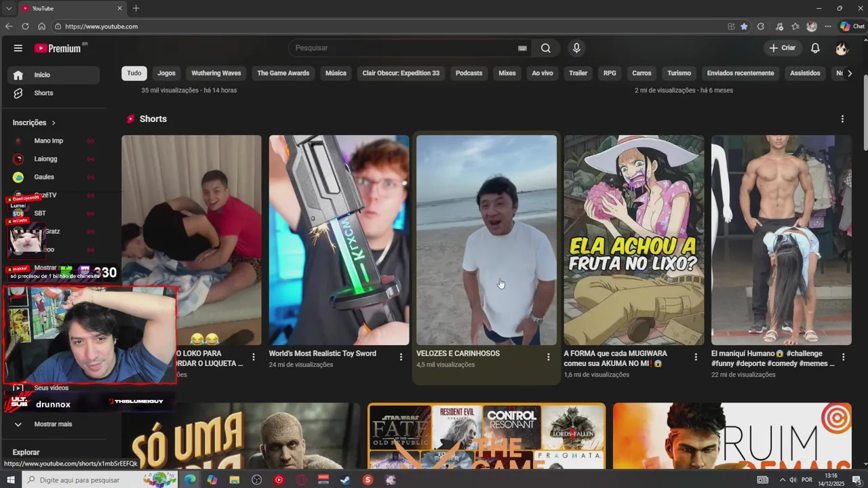Open menu for LUQUETA short
Image resolution: width=868 pixels, height=488 pixels.
click(x=254, y=357)
